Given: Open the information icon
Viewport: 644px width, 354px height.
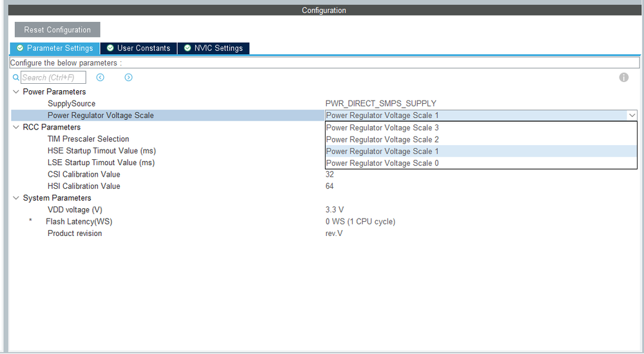Looking at the screenshot, I should pos(623,77).
